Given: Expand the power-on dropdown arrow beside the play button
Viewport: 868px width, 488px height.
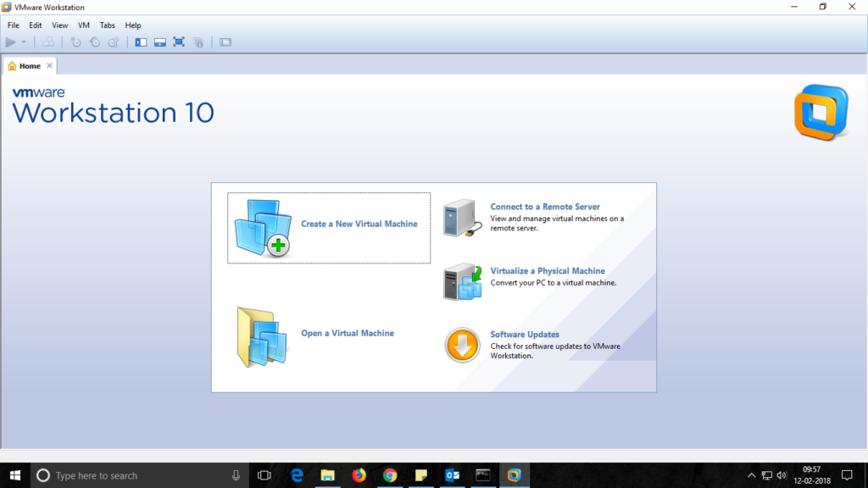Looking at the screenshot, I should [x=24, y=42].
